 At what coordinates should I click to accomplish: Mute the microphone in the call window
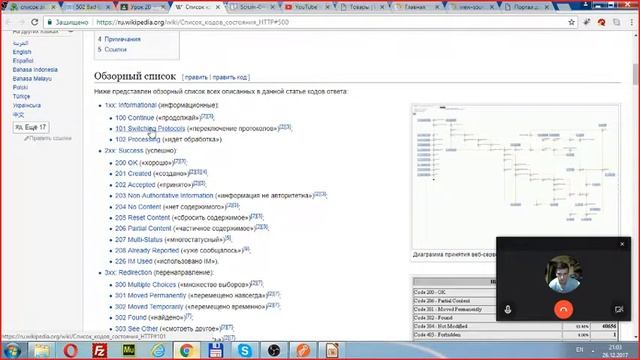click(x=508, y=309)
